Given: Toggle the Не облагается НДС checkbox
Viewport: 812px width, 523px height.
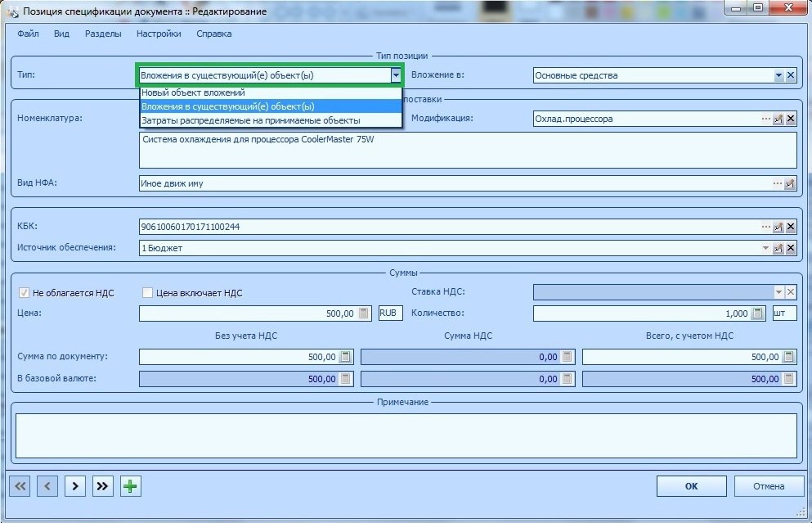Looking at the screenshot, I should coord(24,293).
